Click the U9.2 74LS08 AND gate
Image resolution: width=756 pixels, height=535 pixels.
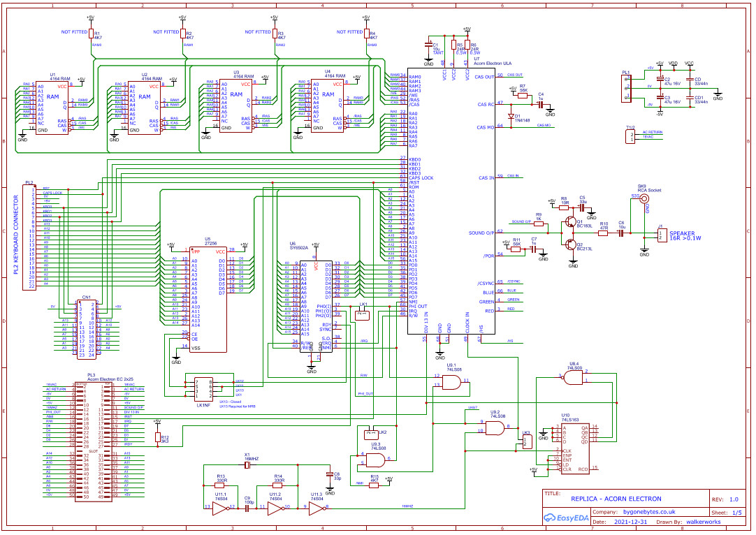(x=495, y=428)
